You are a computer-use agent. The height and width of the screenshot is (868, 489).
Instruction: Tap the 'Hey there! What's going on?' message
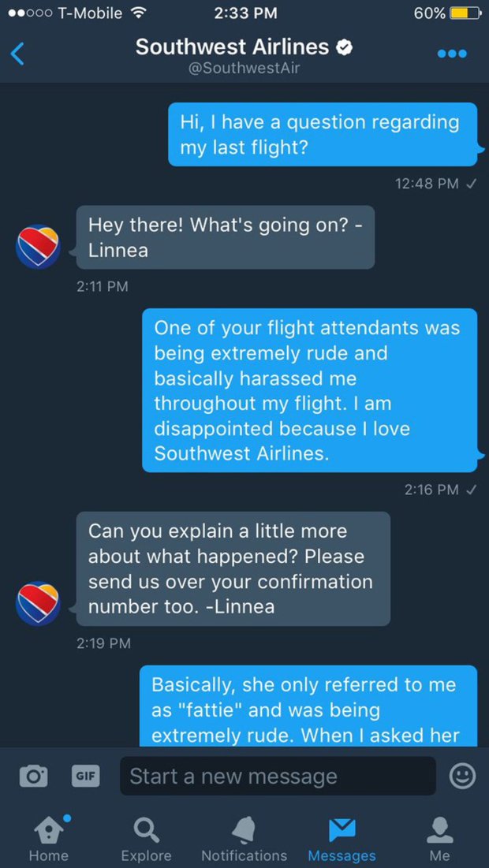(225, 237)
